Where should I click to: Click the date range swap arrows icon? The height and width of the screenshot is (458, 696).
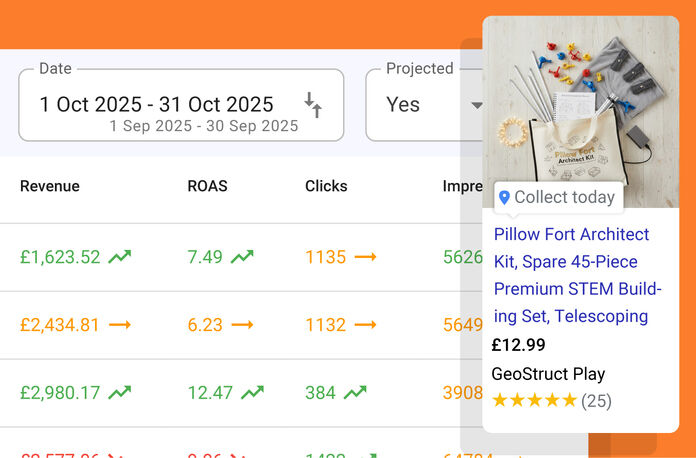click(313, 104)
